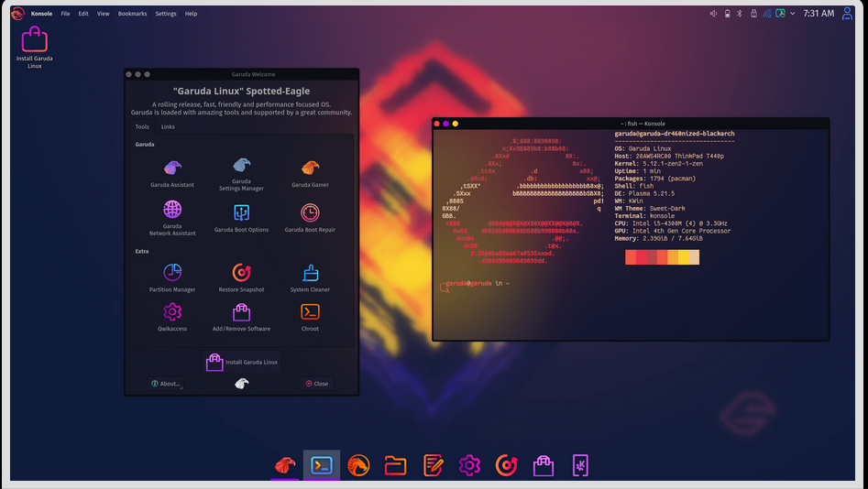Launch Chroot tool
This screenshot has height=489, width=868.
coord(310,317)
